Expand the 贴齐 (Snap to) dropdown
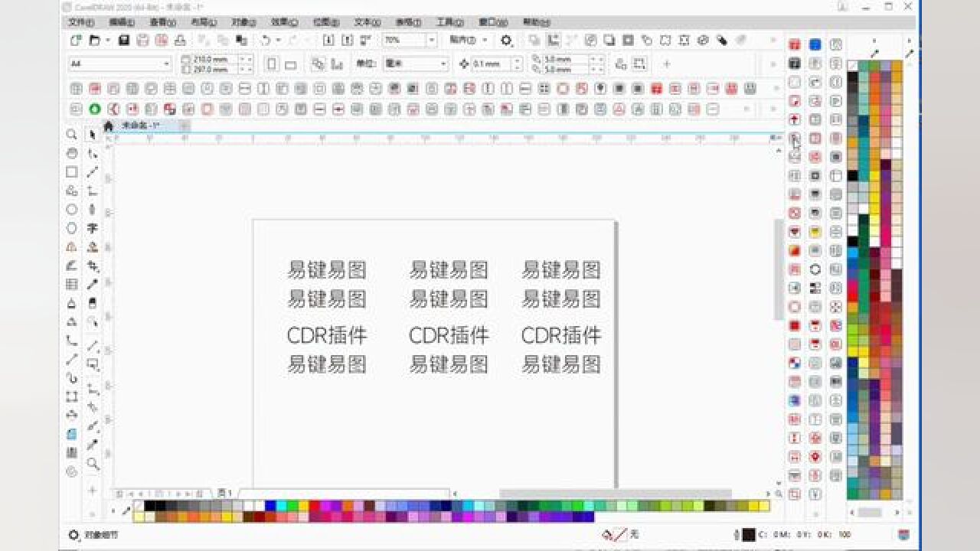The width and height of the screenshot is (980, 551). tap(485, 40)
